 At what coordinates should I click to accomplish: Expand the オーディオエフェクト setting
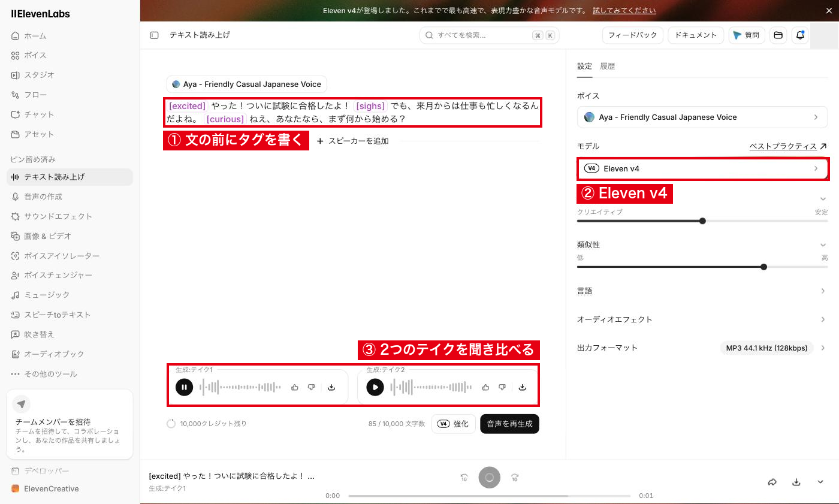pyautogui.click(x=702, y=319)
